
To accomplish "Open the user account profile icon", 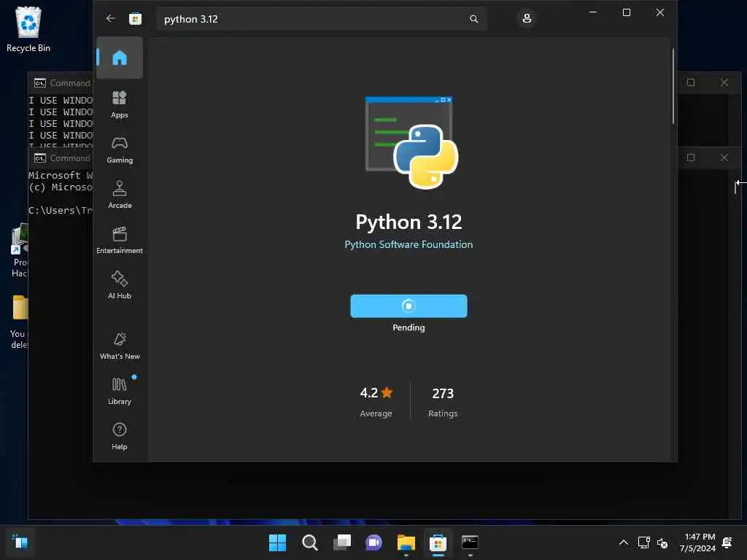I will click(527, 18).
